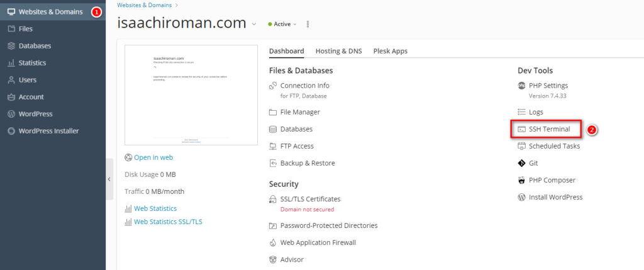Click the PHP Composer icon
The width and height of the screenshot is (644, 270).
click(x=521, y=180)
